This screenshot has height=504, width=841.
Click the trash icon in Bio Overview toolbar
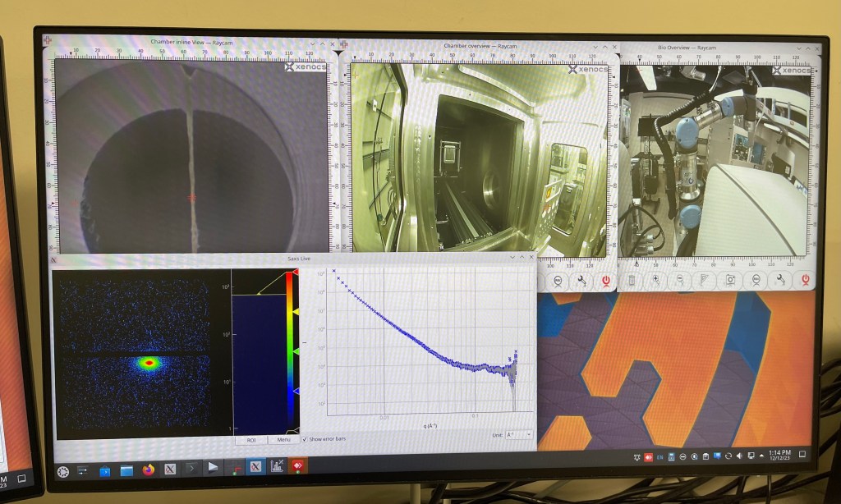click(631, 280)
